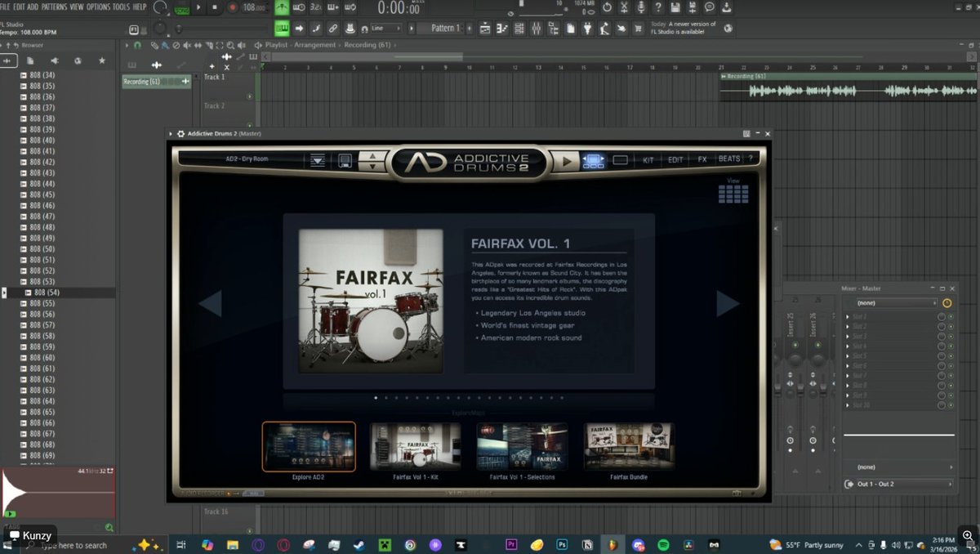This screenshot has height=554, width=980.
Task: Toggle the Slot 3 enable LED in Mixer
Action: point(951,336)
